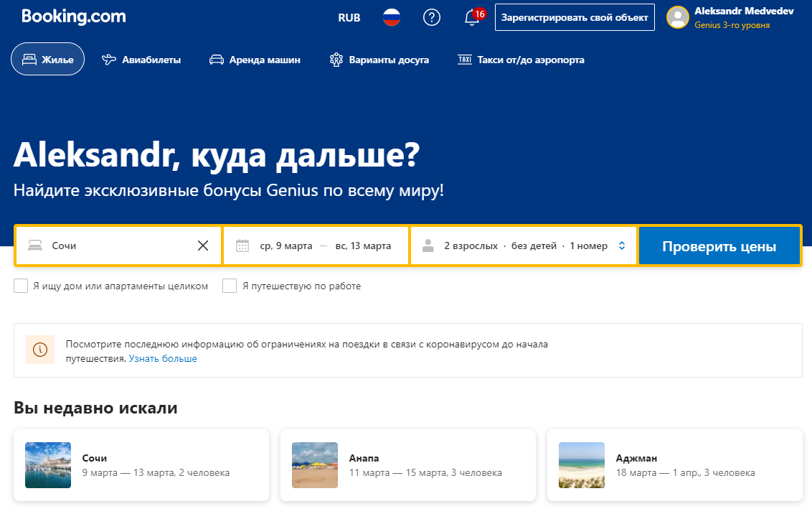Click the bed icon in destination field
812x514 pixels.
[x=35, y=246]
